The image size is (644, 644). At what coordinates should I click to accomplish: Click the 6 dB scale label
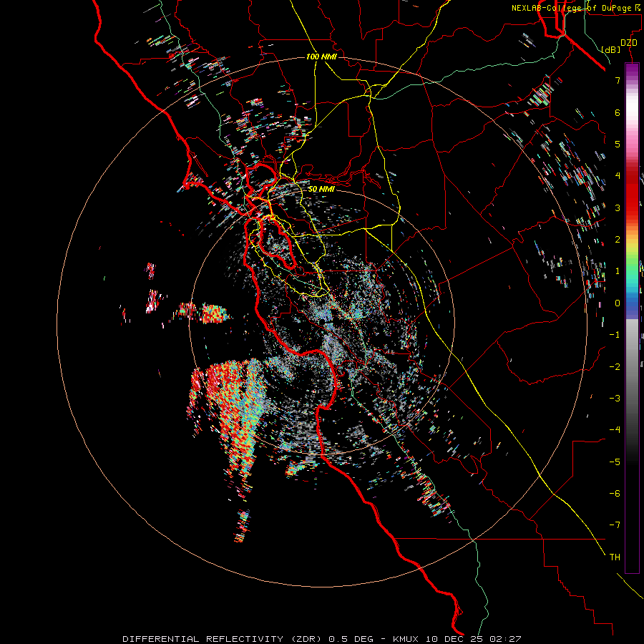coord(618,112)
